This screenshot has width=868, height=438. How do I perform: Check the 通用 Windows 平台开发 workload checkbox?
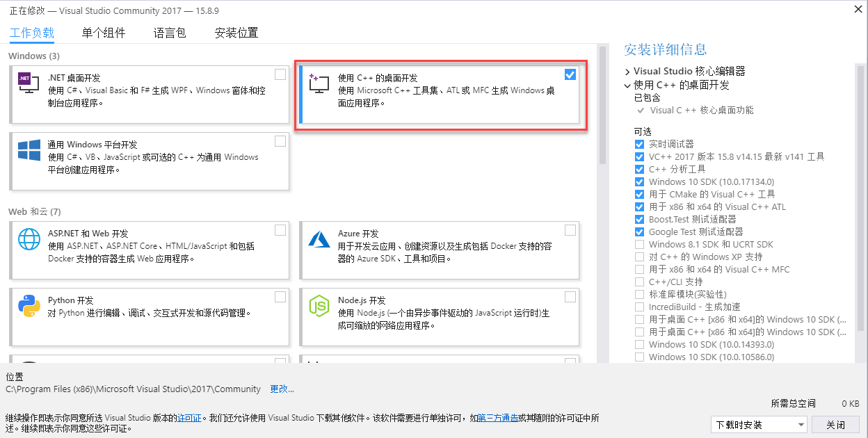tap(280, 141)
